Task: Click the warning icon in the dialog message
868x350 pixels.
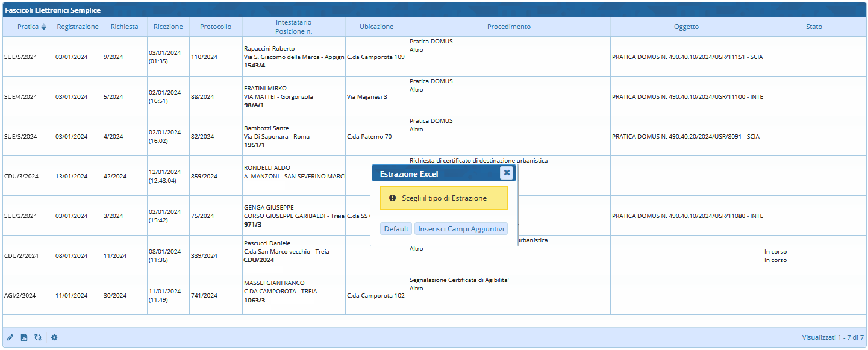Action: [x=392, y=198]
